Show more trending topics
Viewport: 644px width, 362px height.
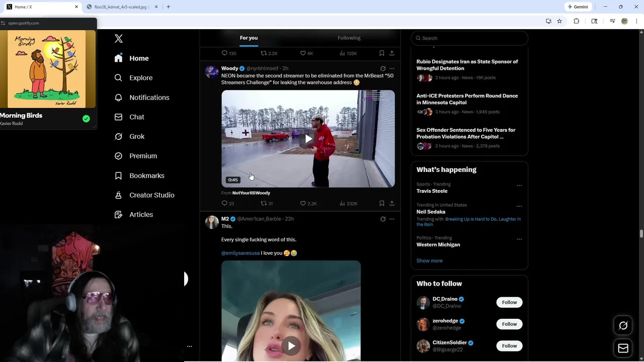(x=430, y=261)
